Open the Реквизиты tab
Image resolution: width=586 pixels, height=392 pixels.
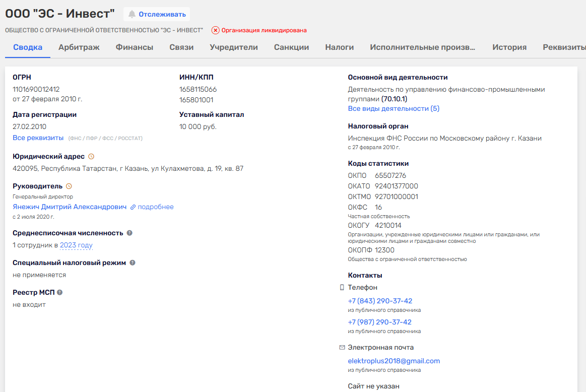(x=564, y=47)
